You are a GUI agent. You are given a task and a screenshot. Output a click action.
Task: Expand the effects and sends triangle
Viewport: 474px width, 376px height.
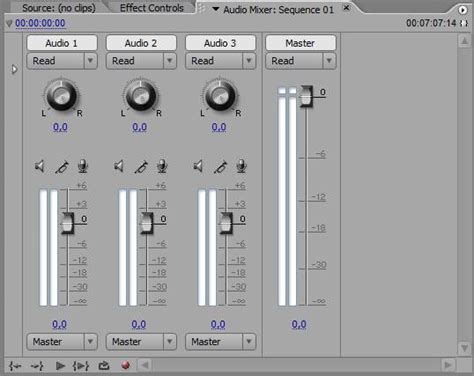(14, 69)
